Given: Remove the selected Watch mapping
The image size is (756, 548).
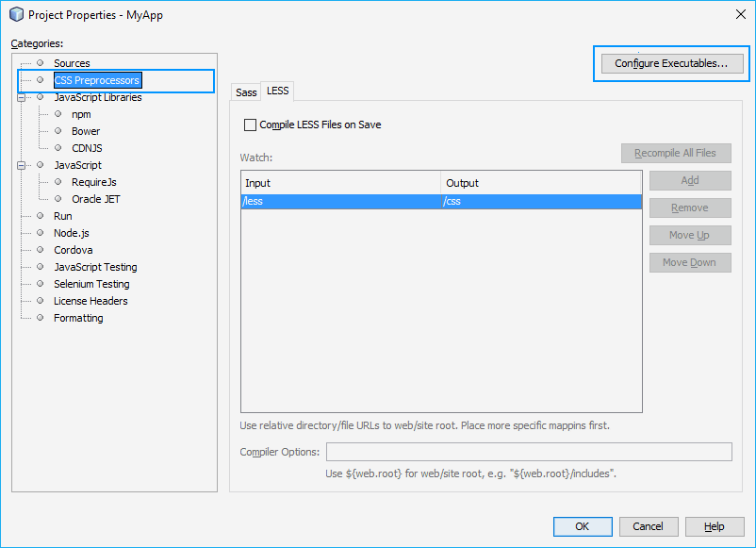Looking at the screenshot, I should (x=689, y=208).
